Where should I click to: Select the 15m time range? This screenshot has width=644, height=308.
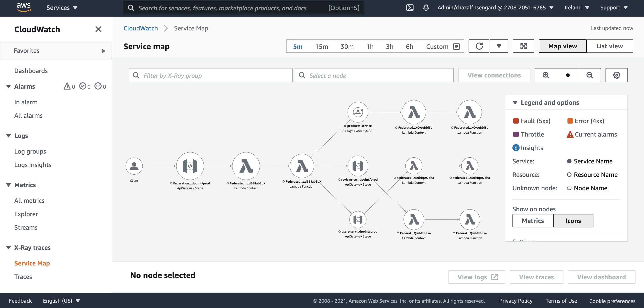point(322,47)
